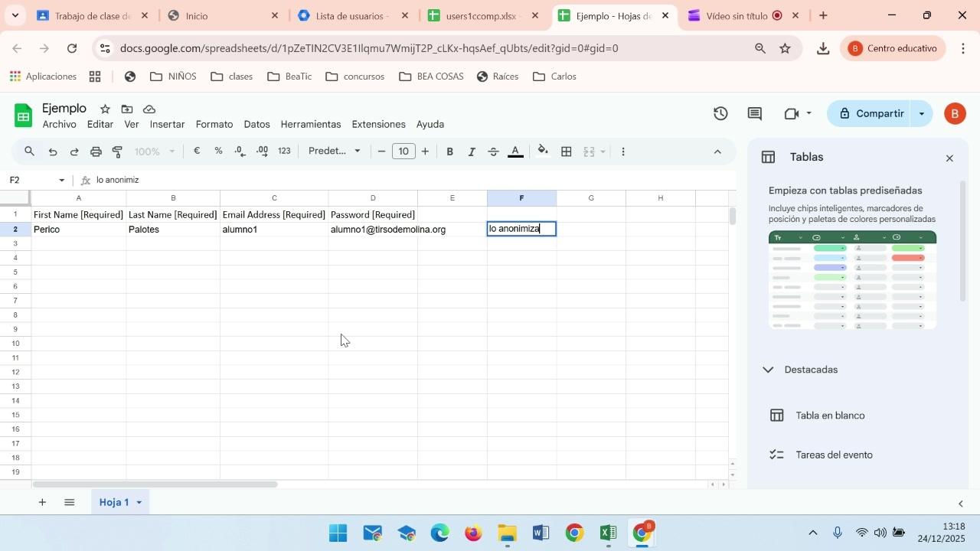Image resolution: width=980 pixels, height=551 pixels.
Task: Show more toolbar options (three dots)
Action: (623, 152)
